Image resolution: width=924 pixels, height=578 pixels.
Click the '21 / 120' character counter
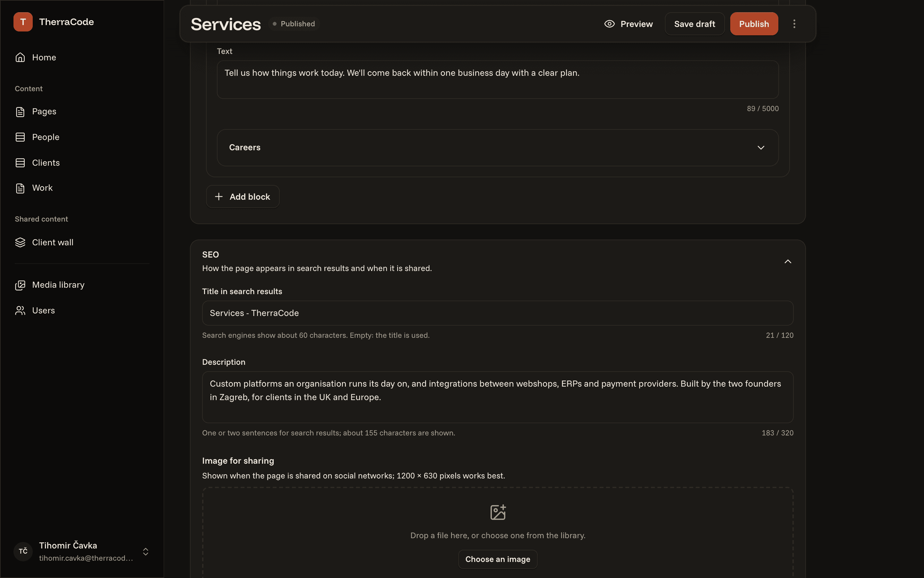(779, 335)
